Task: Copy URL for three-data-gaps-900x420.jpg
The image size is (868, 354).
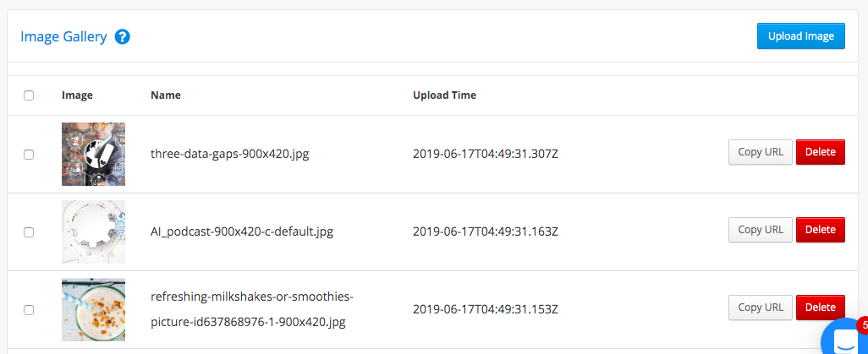Action: point(761,152)
